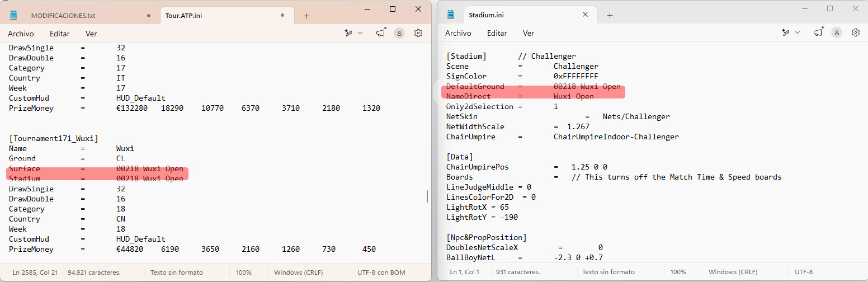
Task: Minimize the Tour.ATP.ini Notepad window
Action: (x=367, y=9)
